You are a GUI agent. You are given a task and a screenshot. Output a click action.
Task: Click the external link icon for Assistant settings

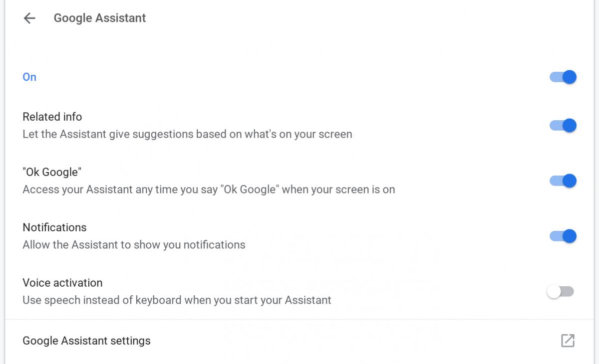tap(568, 341)
